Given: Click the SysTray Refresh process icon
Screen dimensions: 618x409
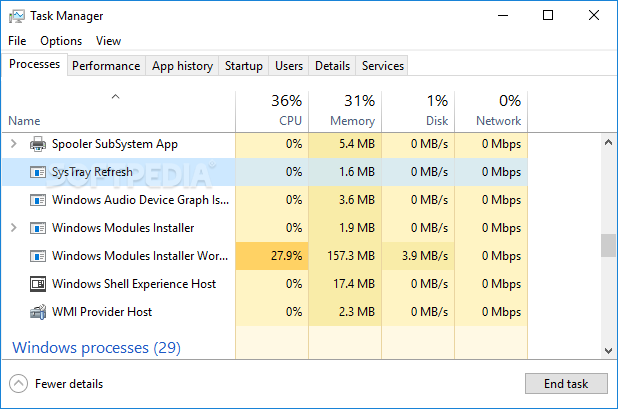Looking at the screenshot, I should click(38, 172).
